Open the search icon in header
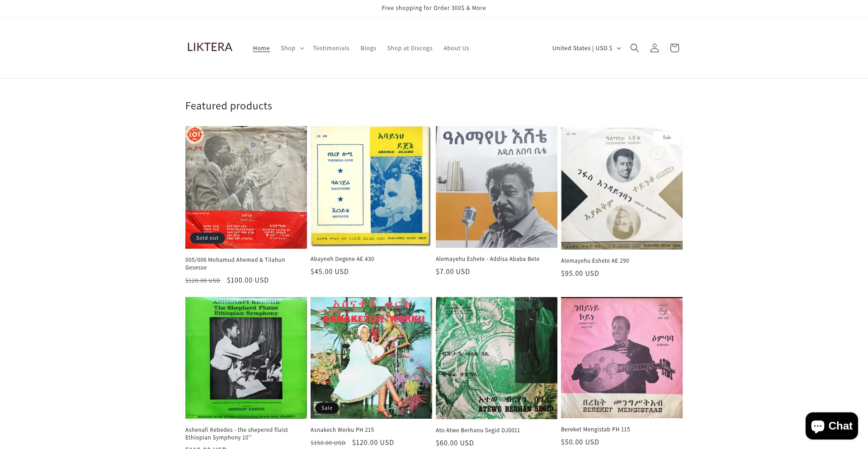 pyautogui.click(x=634, y=48)
